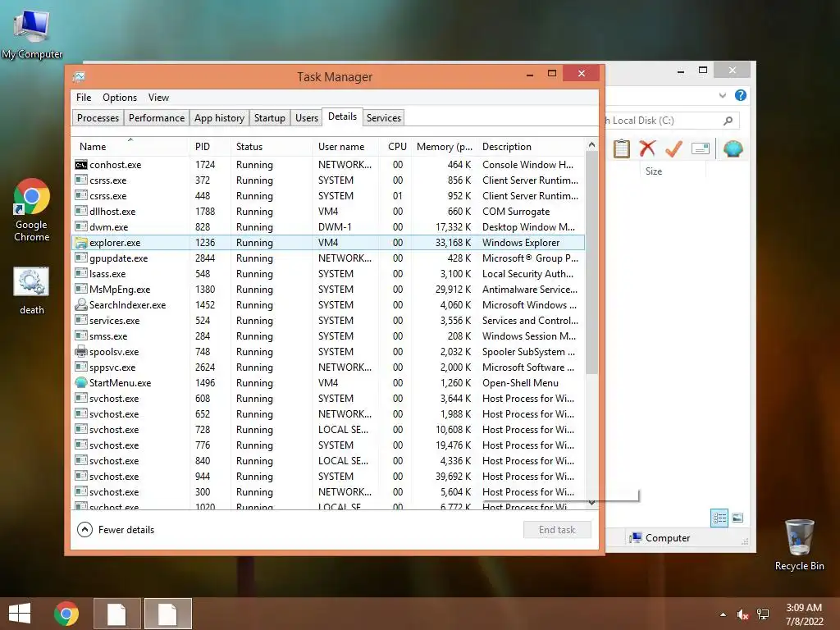
Task: Select the SearchIndexer.exe process
Action: (328, 305)
